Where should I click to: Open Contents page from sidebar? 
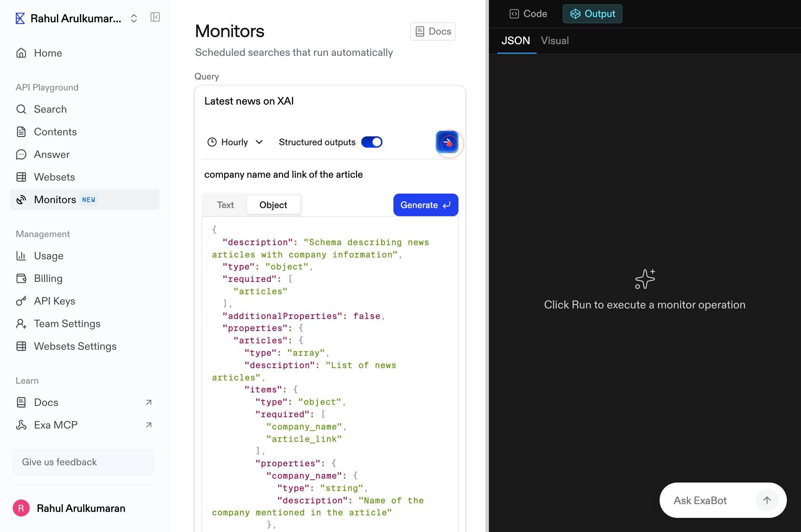(84, 132)
